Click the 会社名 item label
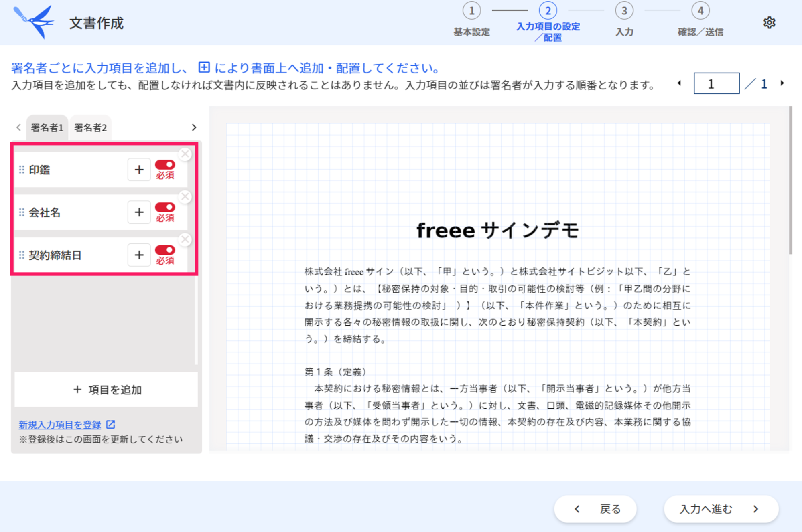This screenshot has width=802, height=532. pos(45,212)
